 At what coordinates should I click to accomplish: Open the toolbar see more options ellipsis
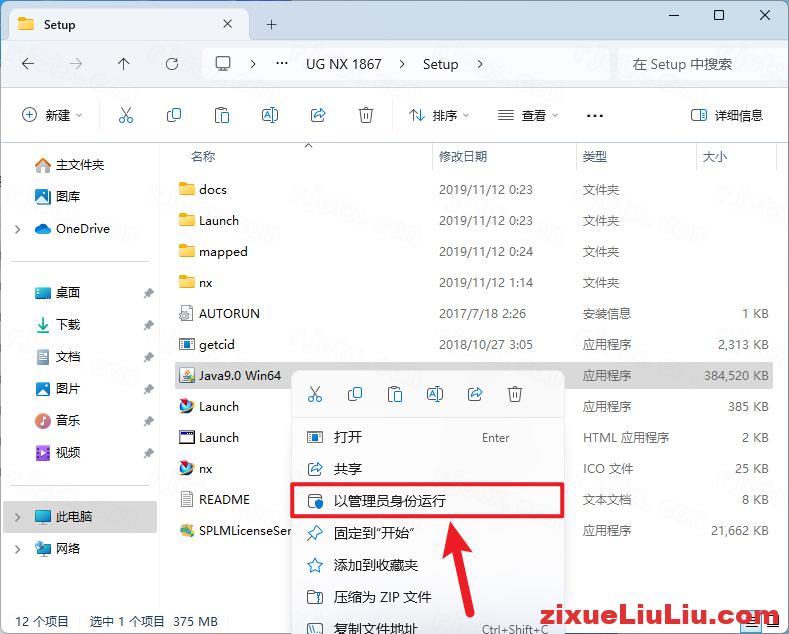[x=595, y=116]
